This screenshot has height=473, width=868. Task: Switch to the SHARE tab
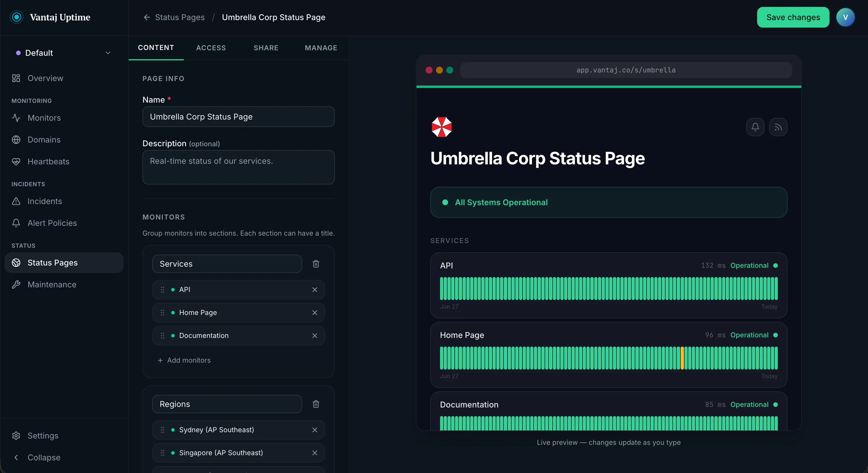coord(266,47)
